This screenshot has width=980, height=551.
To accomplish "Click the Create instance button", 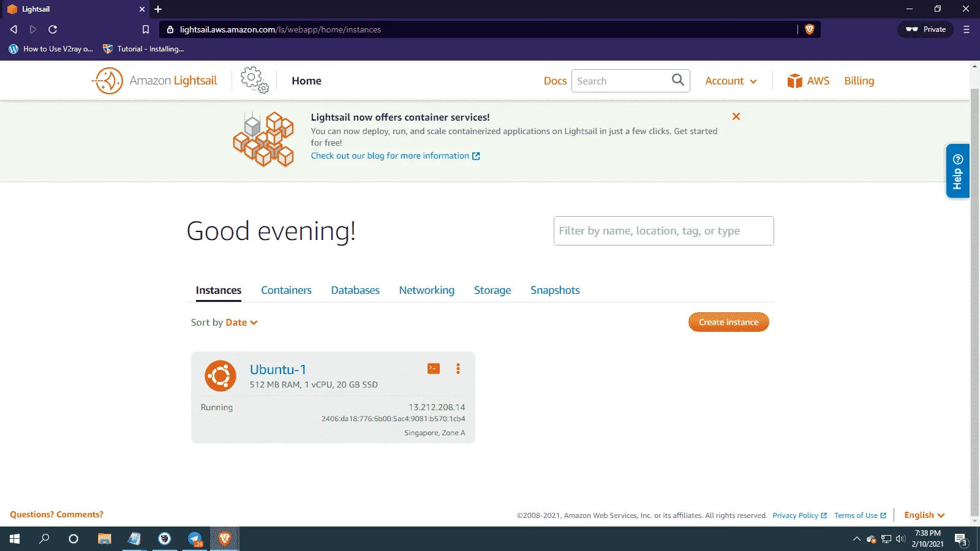I will tap(729, 322).
